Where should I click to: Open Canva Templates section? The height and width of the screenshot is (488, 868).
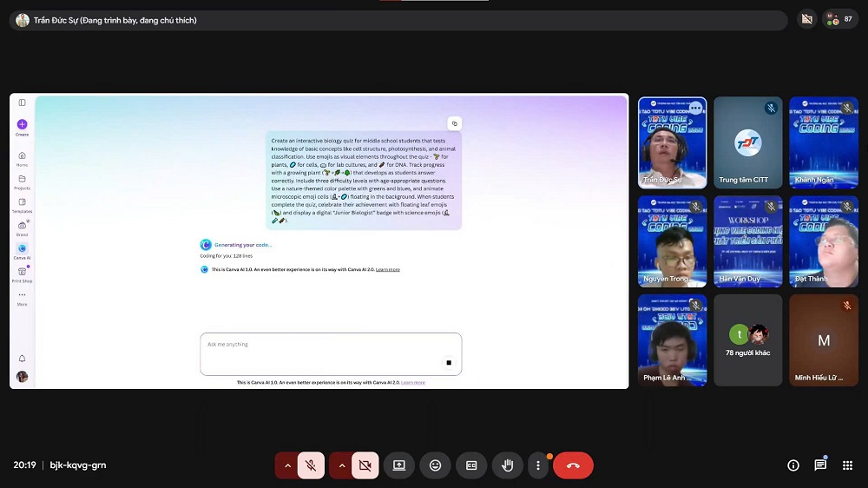click(x=23, y=206)
